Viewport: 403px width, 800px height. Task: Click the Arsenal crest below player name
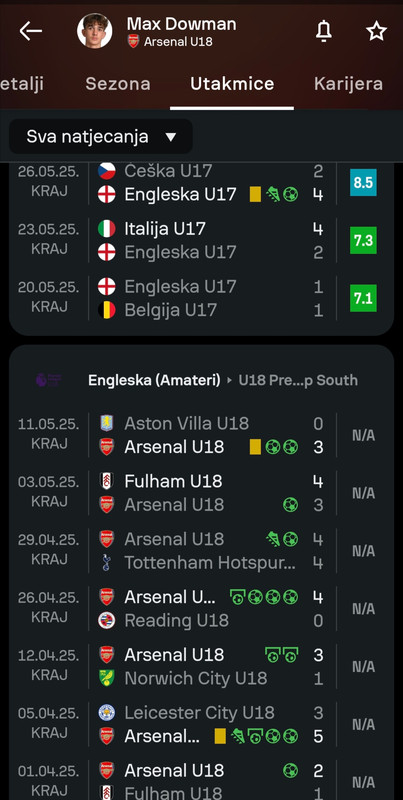coord(133,41)
